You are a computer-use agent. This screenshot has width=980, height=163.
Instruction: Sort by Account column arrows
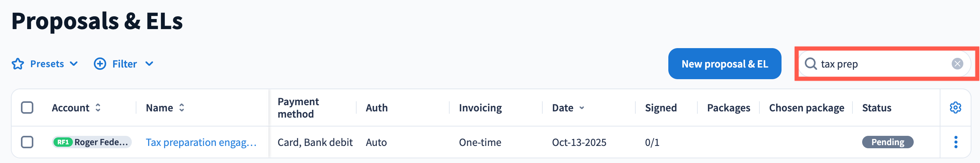tap(98, 108)
